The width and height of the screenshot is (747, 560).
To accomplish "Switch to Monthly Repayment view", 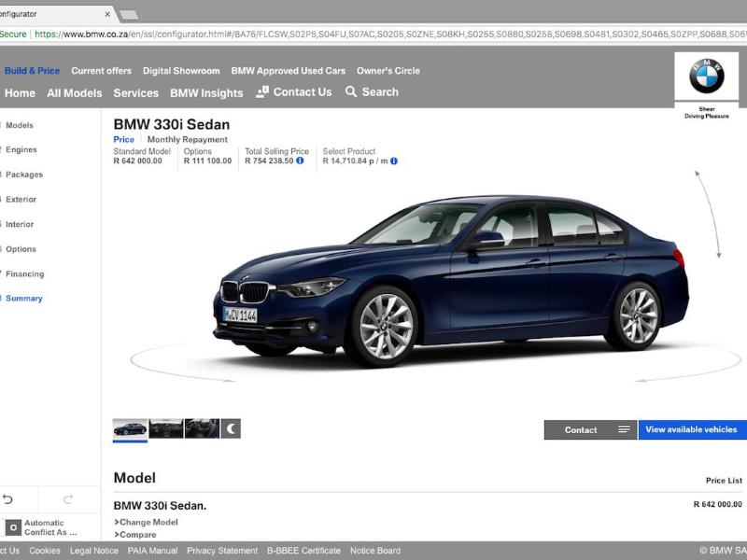I will 187,140.
